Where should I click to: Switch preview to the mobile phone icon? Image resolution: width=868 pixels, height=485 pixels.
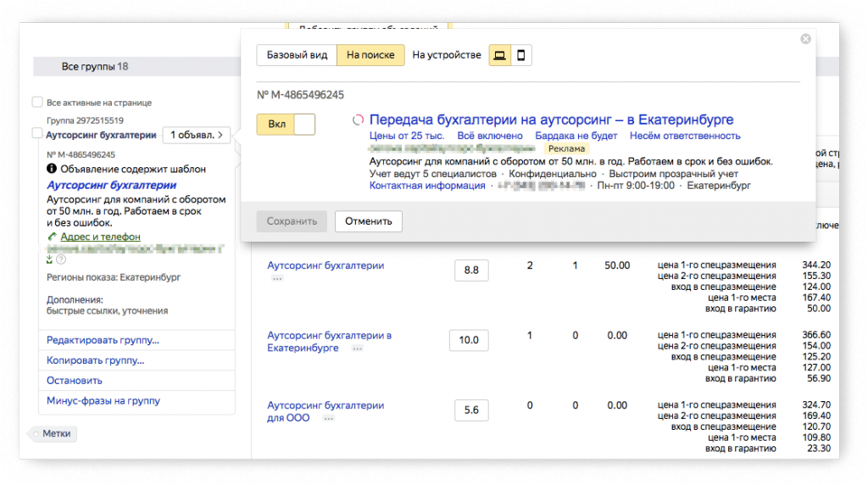pyautogui.click(x=521, y=56)
